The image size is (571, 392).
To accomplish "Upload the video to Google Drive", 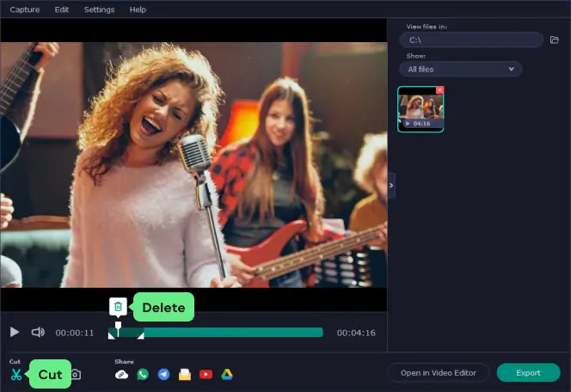I will [227, 374].
